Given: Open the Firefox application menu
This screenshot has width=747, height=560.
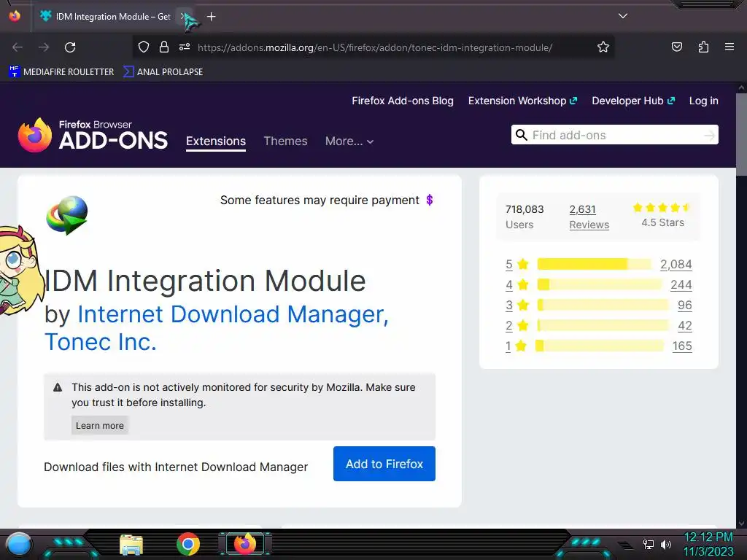Looking at the screenshot, I should click(x=729, y=47).
